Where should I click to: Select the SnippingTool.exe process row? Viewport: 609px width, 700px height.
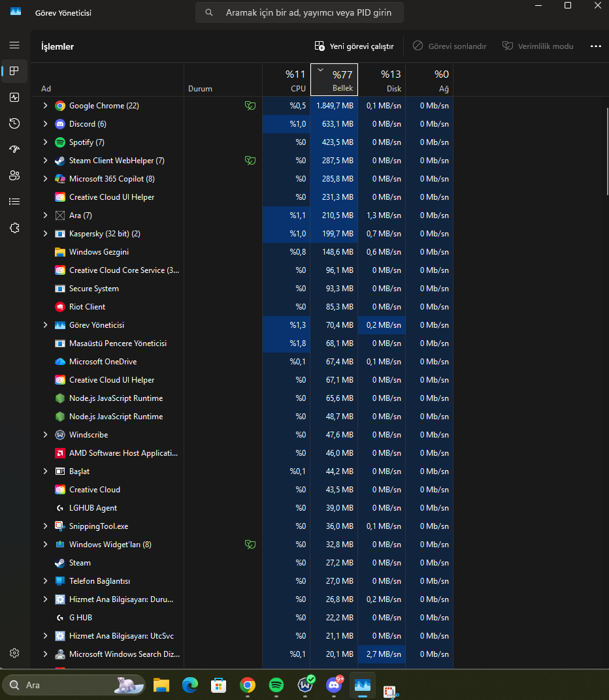tap(242, 526)
